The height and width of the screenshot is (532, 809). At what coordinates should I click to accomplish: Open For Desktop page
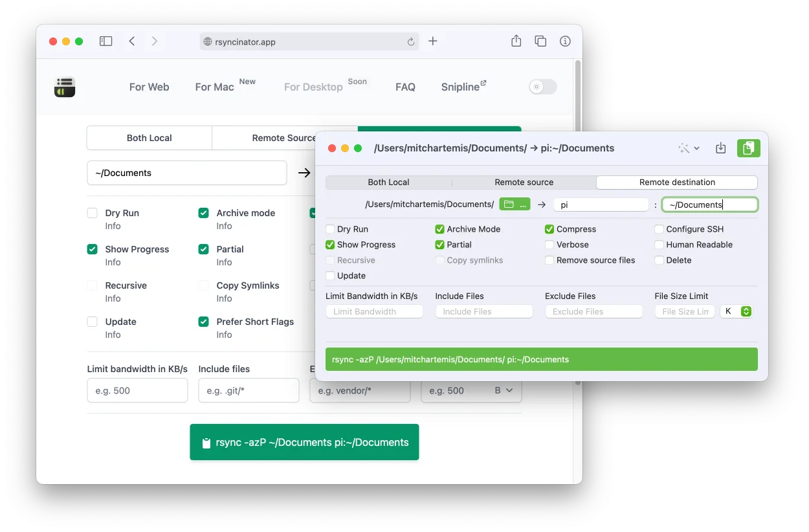[313, 87]
